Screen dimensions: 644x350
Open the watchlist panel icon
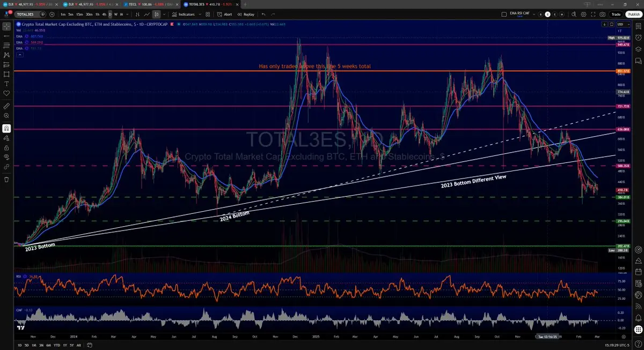pyautogui.click(x=638, y=27)
